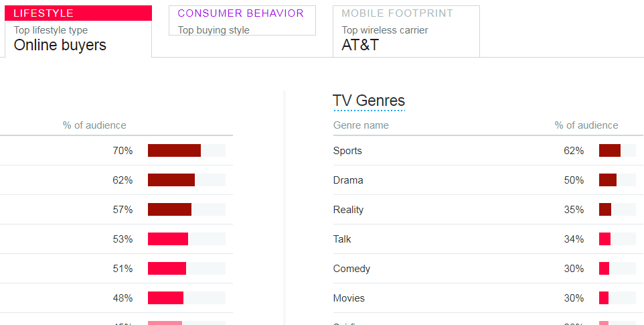This screenshot has width=644, height=325.
Task: Click the Genre name column header
Action: 361,125
